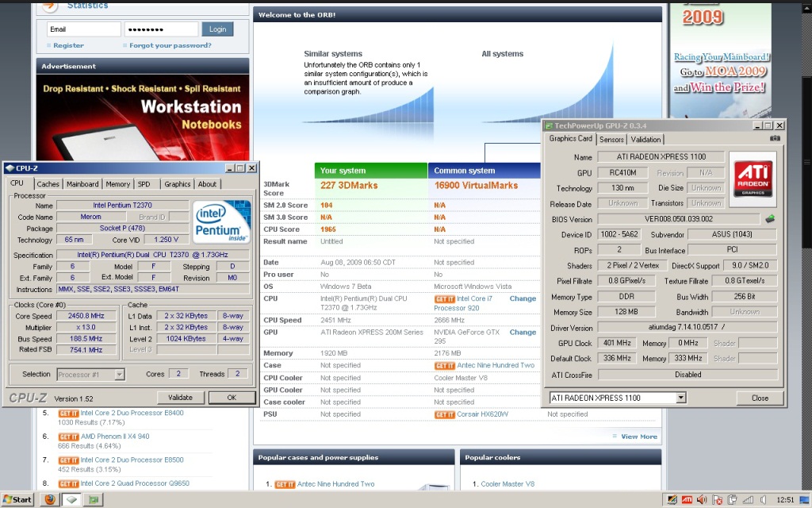Image resolution: width=812 pixels, height=508 pixels.
Task: Click the Intel Pentium inside logo in CPU-Z
Action: [x=222, y=222]
